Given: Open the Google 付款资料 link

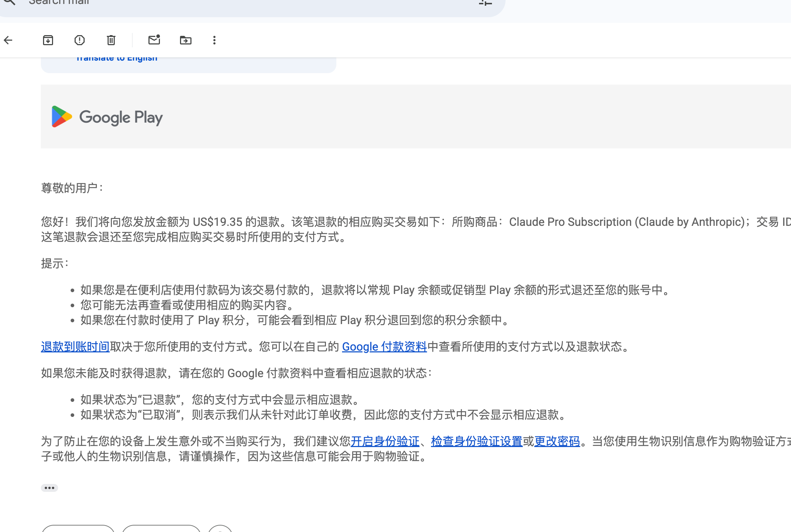Looking at the screenshot, I should coord(384,347).
